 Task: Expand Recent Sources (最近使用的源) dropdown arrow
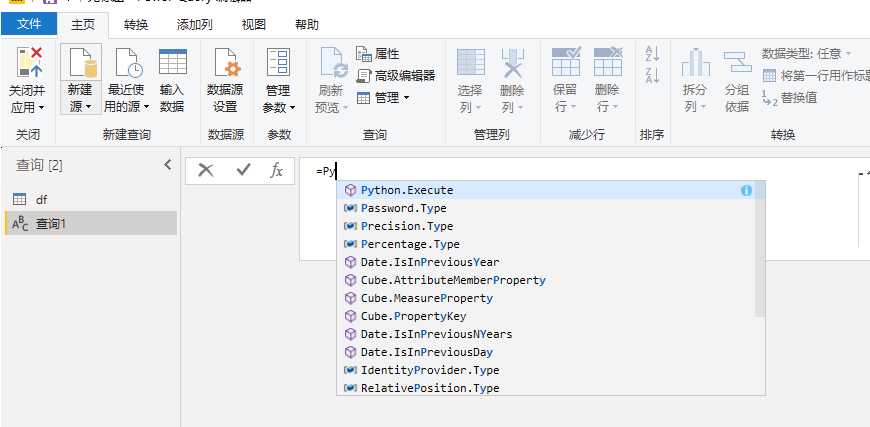[x=146, y=106]
